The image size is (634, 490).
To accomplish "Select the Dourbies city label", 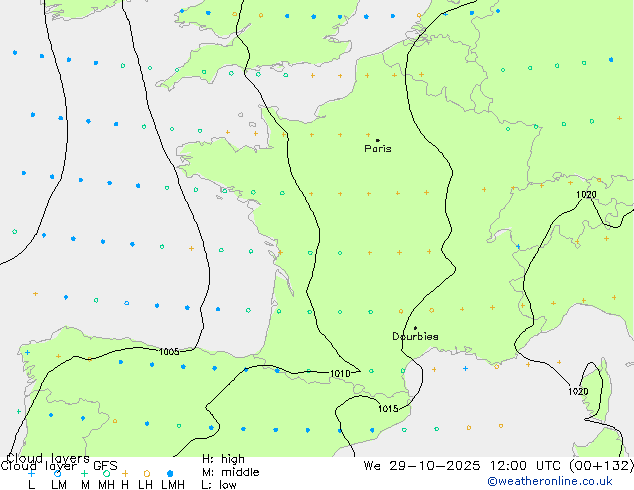I will pos(415,336).
